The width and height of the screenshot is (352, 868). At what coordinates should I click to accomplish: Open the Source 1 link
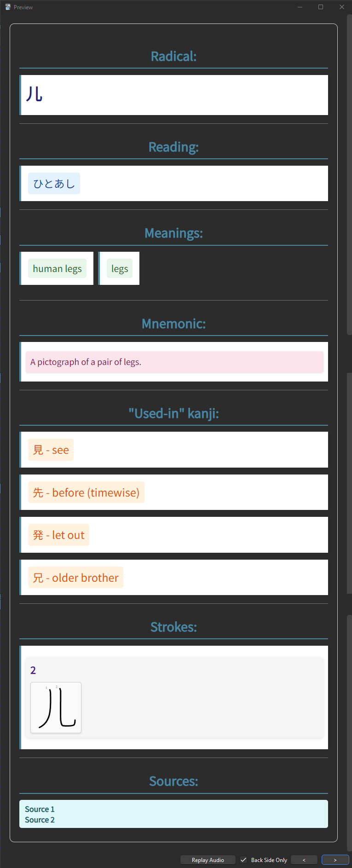point(40,809)
